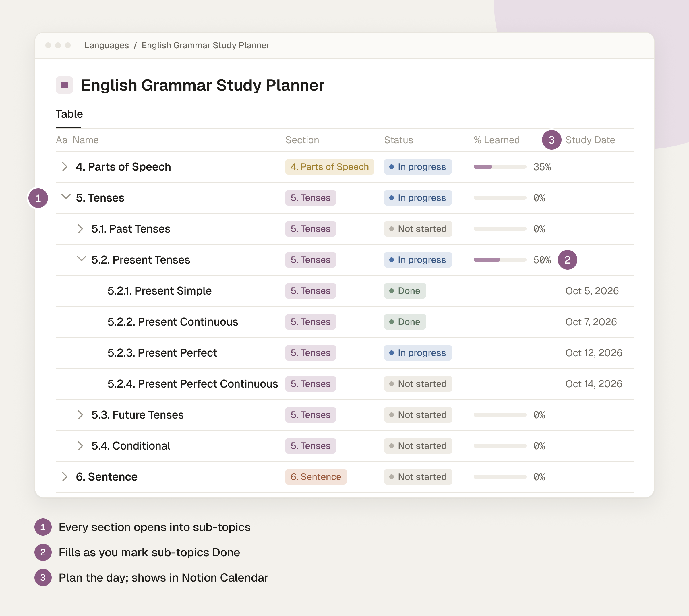Click the Not started status for Future Tenses
This screenshot has height=616, width=689.
click(418, 415)
